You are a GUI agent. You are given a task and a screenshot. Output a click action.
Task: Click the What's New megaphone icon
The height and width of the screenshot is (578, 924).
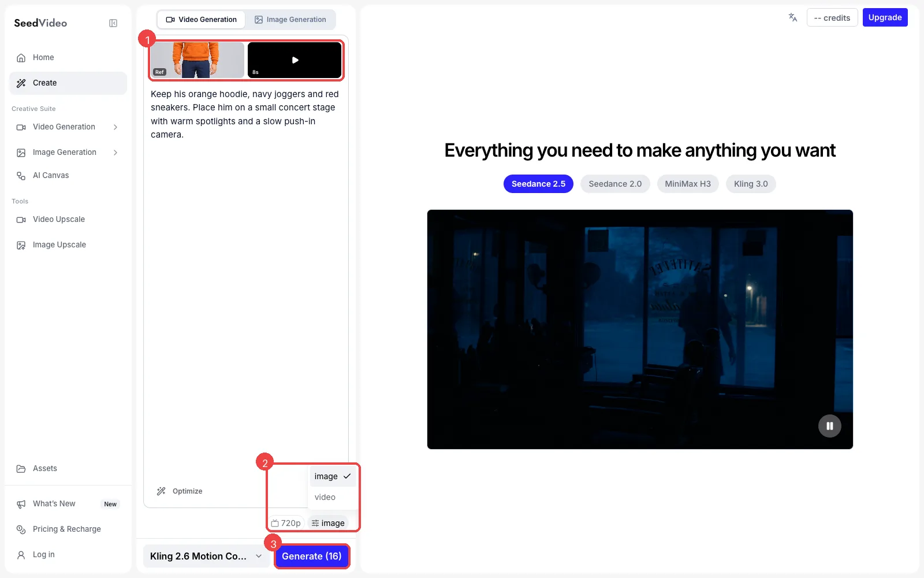(21, 504)
